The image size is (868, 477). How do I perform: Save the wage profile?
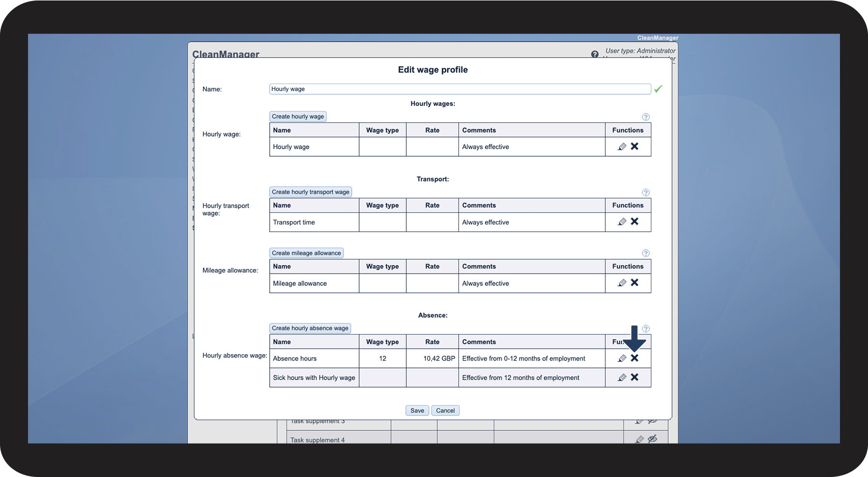tap(417, 411)
